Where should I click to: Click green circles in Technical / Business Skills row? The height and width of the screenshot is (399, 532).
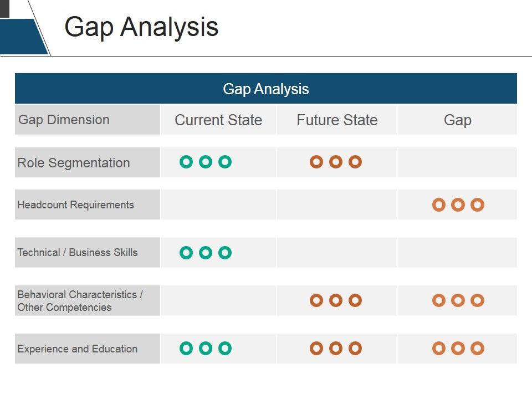pos(205,253)
